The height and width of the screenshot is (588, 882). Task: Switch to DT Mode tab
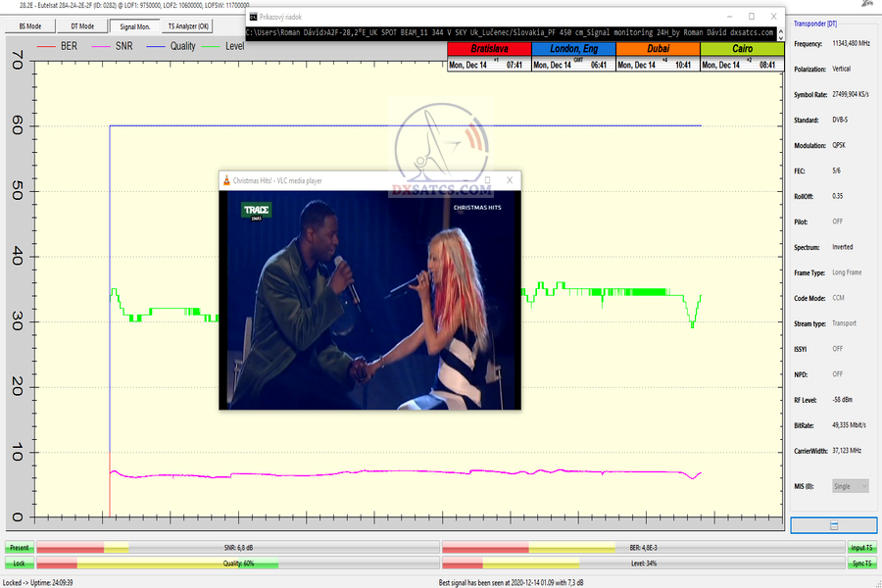82,26
